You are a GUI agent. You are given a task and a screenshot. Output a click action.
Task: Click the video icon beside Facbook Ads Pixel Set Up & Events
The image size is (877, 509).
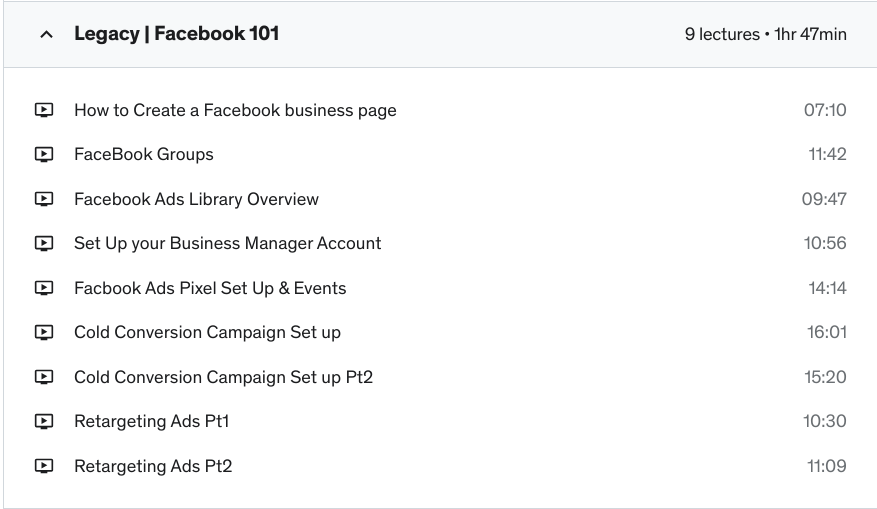pyautogui.click(x=44, y=288)
